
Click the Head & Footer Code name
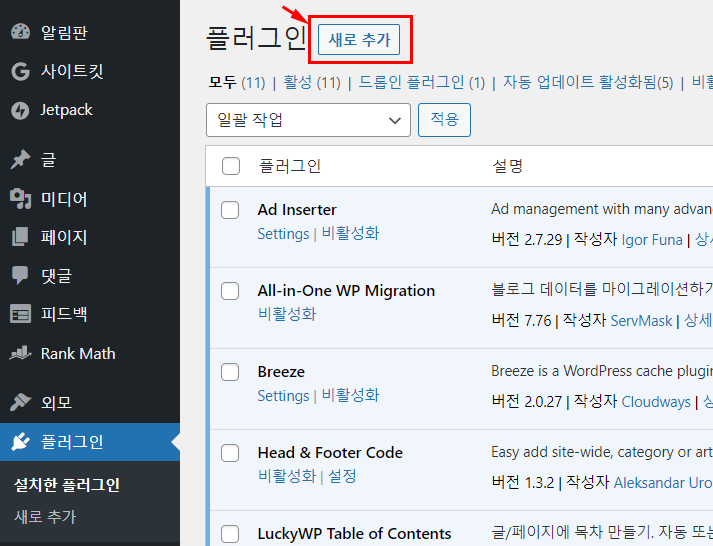330,452
